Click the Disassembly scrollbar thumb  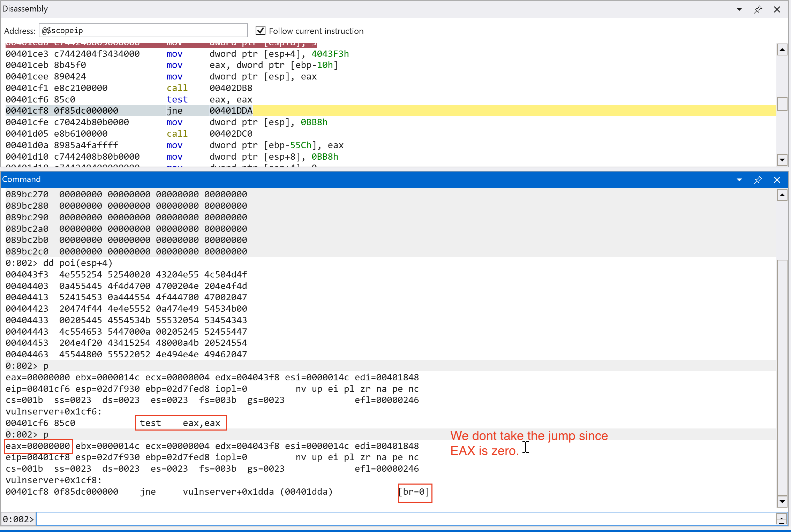782,104
